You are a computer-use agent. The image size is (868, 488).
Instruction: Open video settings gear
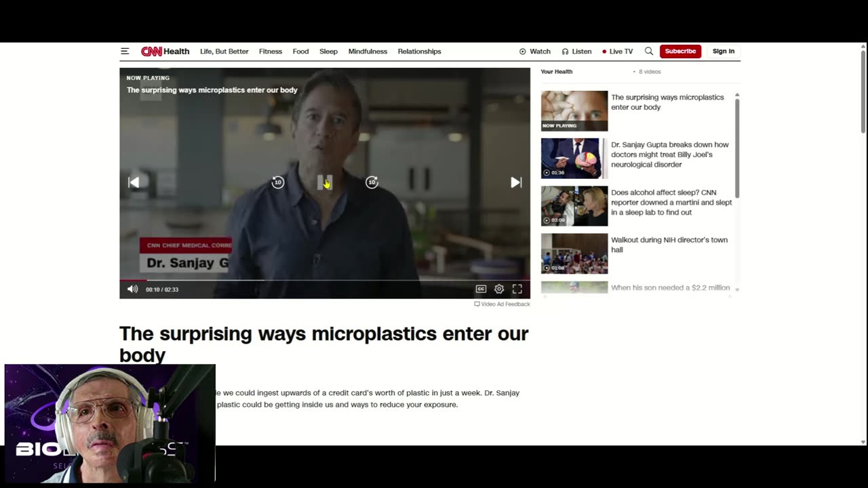(499, 289)
